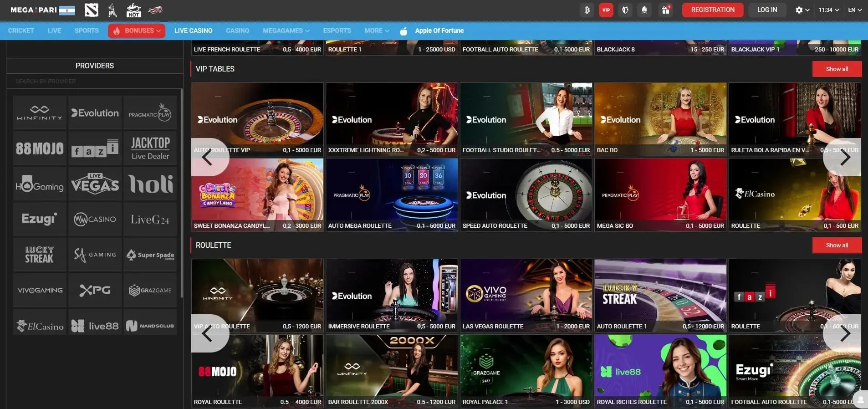Click Show all for VIP TABLES

tap(837, 69)
